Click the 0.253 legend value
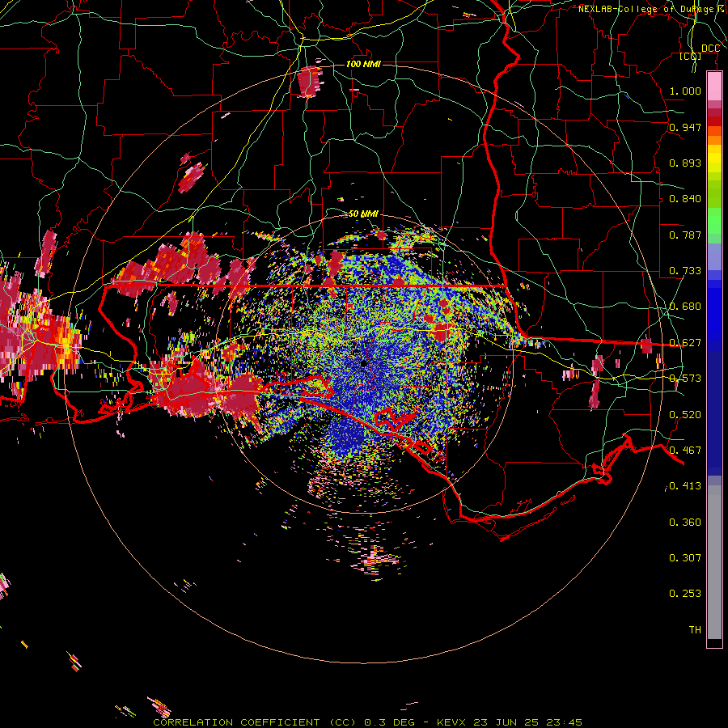 coord(685,594)
